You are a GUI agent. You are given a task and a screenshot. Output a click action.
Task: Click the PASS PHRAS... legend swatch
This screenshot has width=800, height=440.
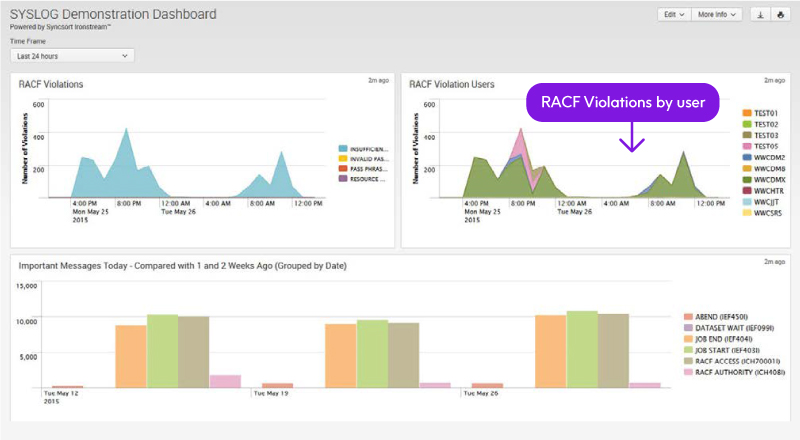point(343,168)
